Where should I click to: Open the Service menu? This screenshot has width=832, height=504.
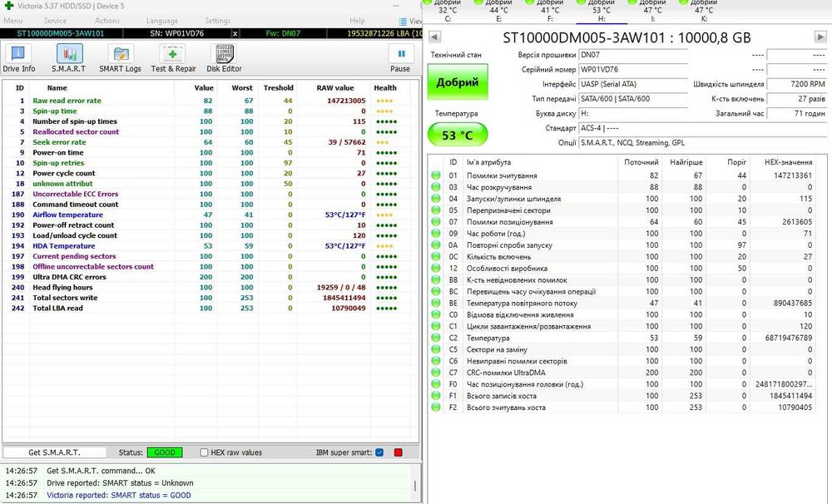[x=55, y=21]
